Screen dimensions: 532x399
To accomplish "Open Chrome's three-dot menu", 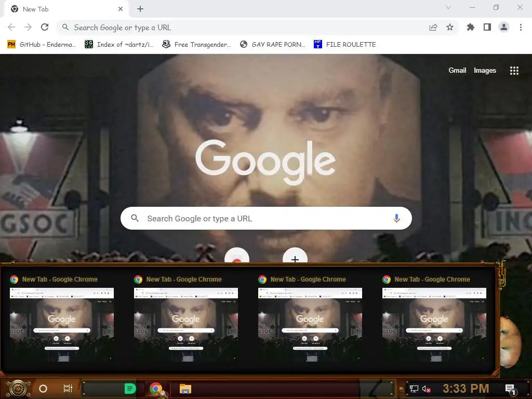I will pos(521,27).
